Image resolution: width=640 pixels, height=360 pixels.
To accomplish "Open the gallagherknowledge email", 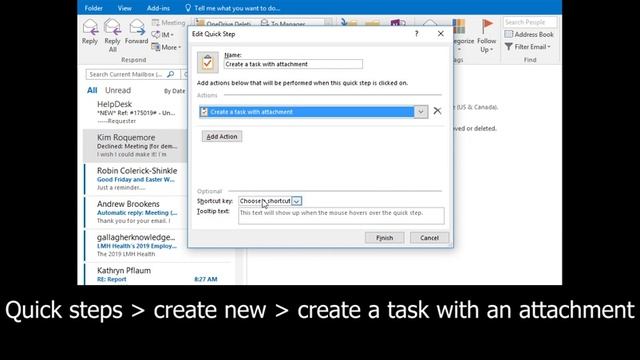I will (136, 245).
